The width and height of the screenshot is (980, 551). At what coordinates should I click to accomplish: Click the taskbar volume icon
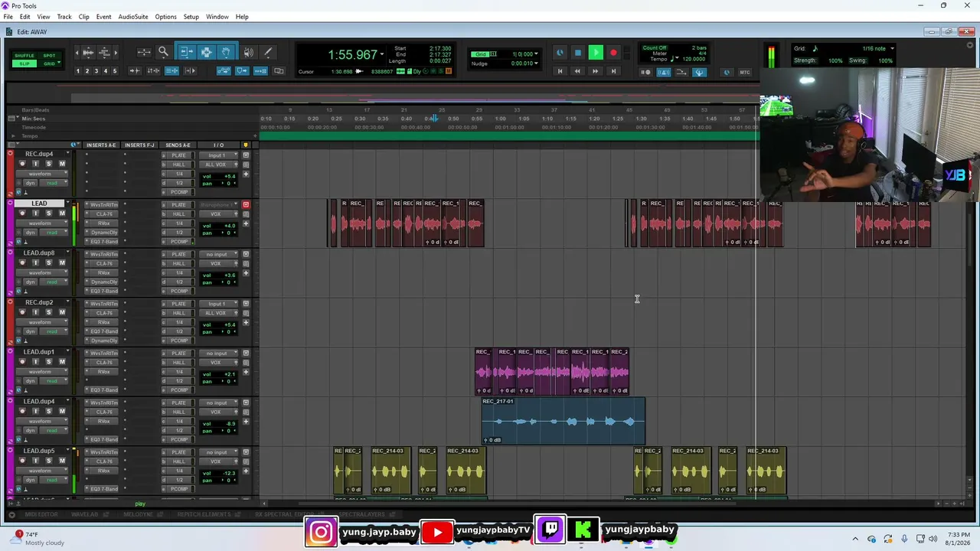[x=933, y=539]
